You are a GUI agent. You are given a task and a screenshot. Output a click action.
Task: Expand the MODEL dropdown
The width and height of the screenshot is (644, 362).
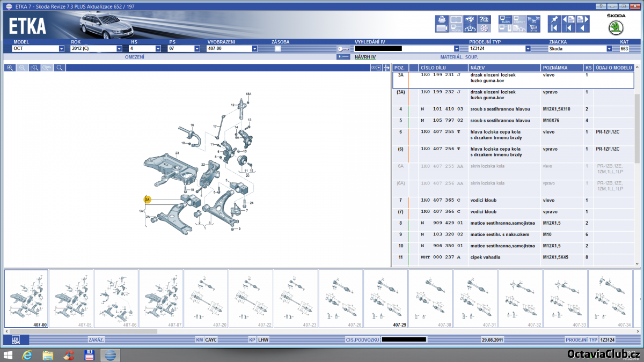click(61, 48)
